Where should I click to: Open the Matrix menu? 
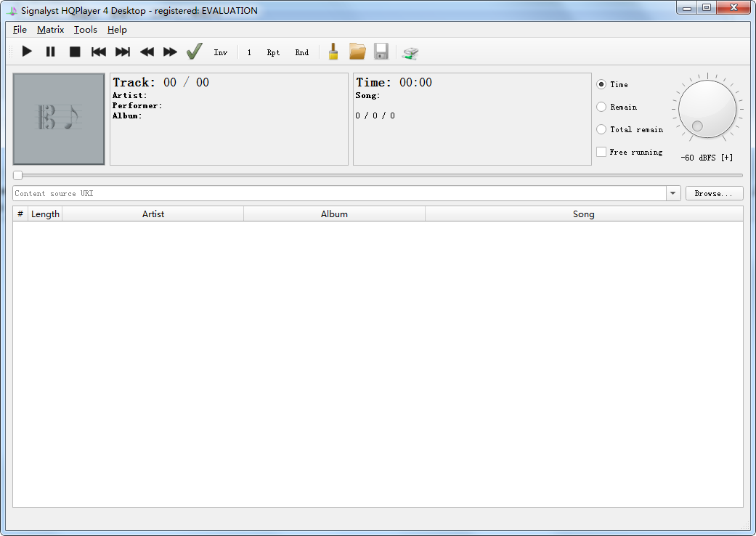coord(50,29)
